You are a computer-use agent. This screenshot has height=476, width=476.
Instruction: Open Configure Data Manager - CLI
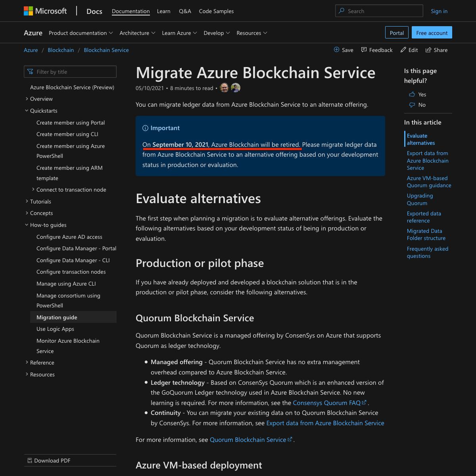[x=73, y=260]
